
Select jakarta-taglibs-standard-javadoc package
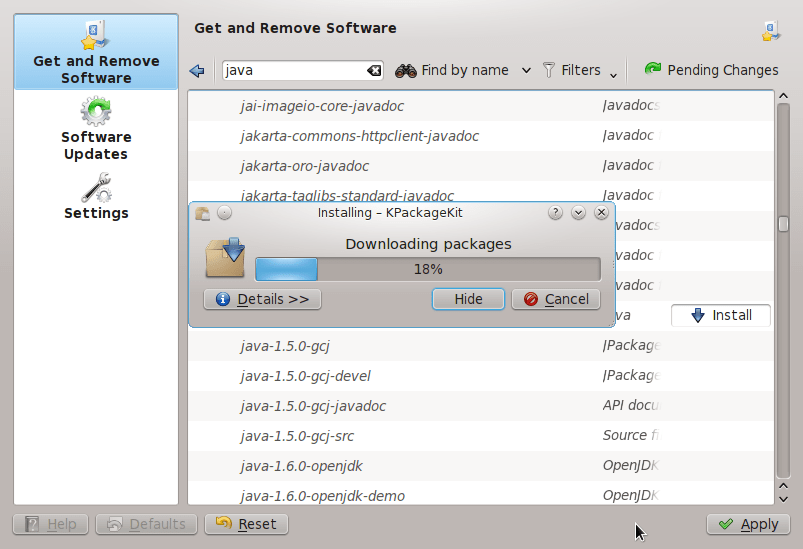click(480, 192)
